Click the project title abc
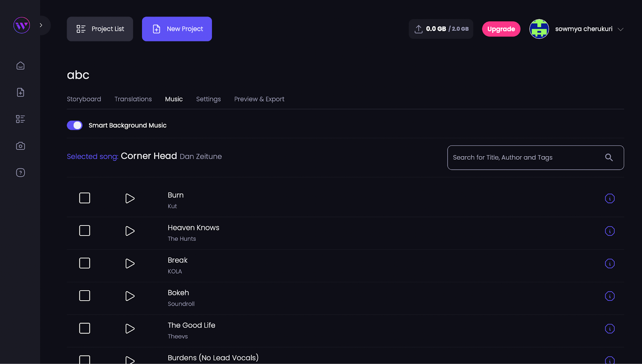Image resolution: width=642 pixels, height=364 pixels. click(78, 75)
